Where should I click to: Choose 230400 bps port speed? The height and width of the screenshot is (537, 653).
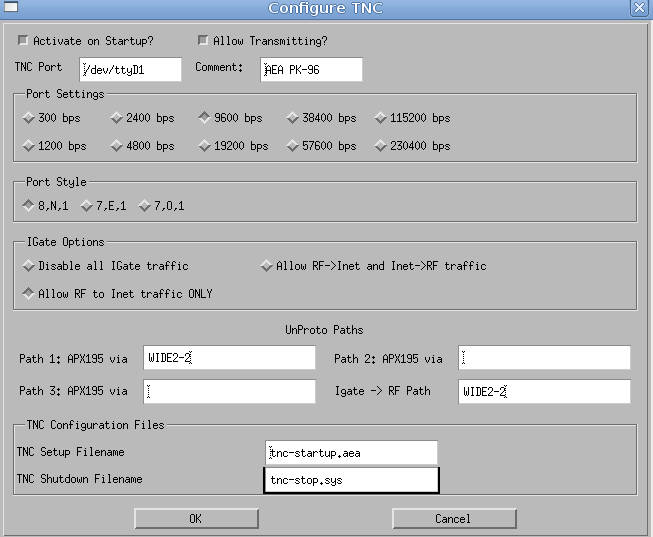click(x=381, y=146)
